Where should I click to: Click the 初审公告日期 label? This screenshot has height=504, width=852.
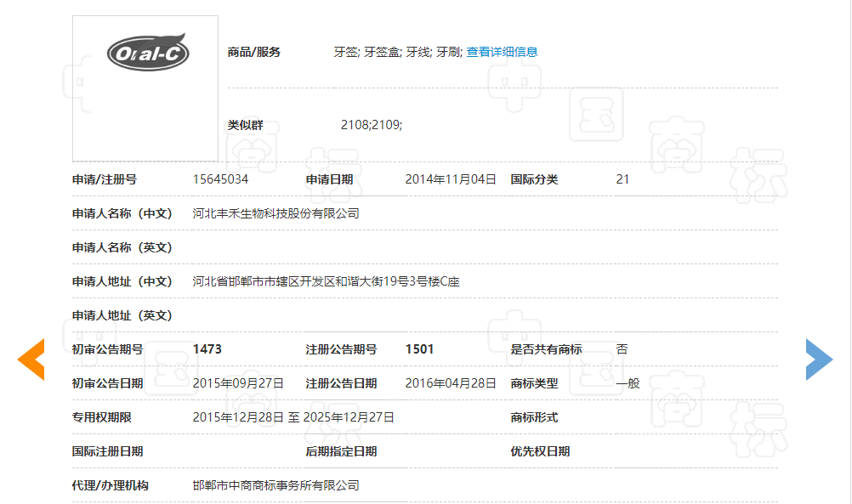pos(108,383)
